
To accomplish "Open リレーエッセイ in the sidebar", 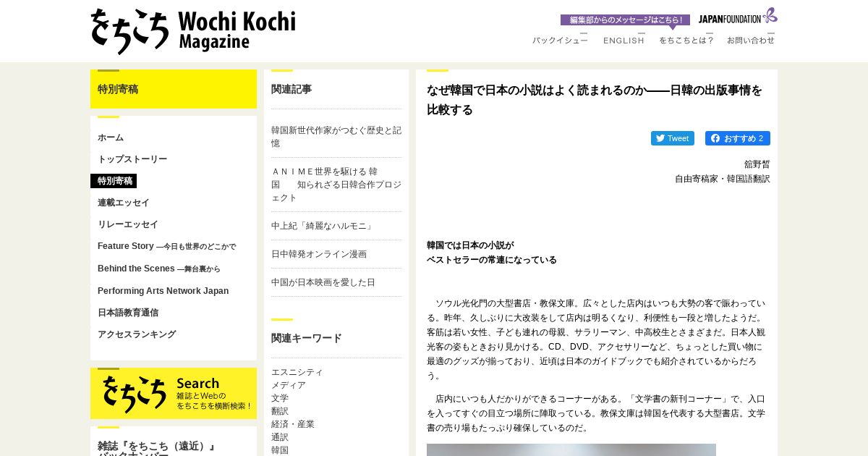I will [128, 224].
